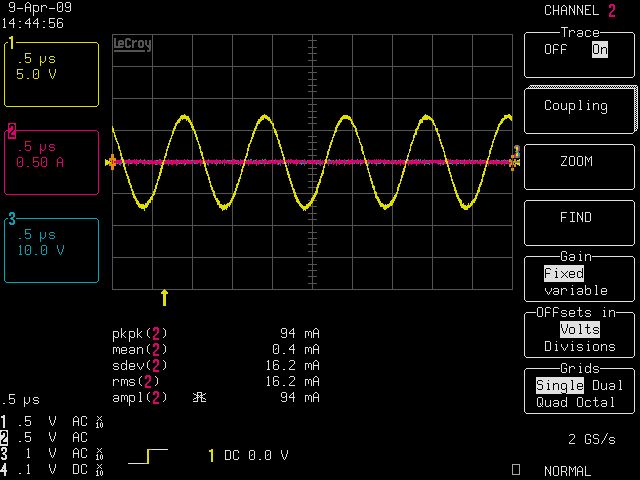640x480 pixels.
Task: Click the 2 GS/s sample rate
Action: [591, 439]
